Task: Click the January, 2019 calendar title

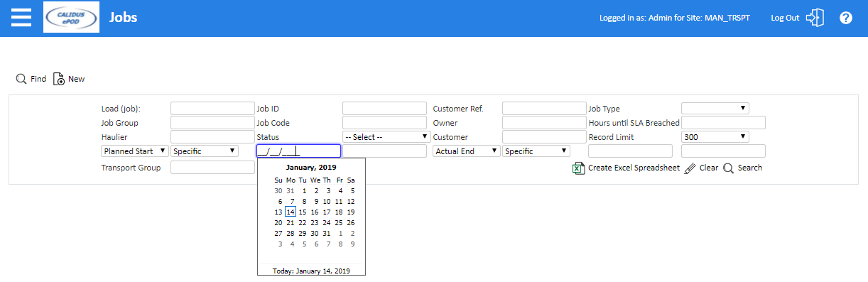Action: (311, 167)
